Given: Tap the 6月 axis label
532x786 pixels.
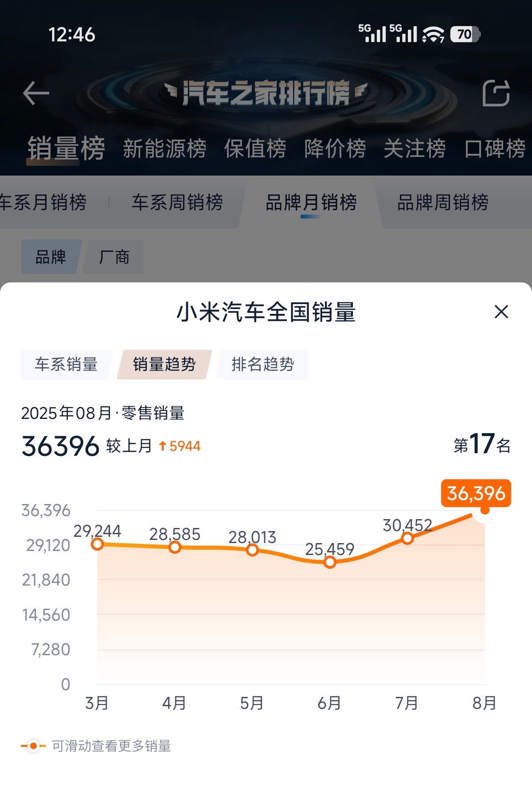Looking at the screenshot, I should (329, 703).
